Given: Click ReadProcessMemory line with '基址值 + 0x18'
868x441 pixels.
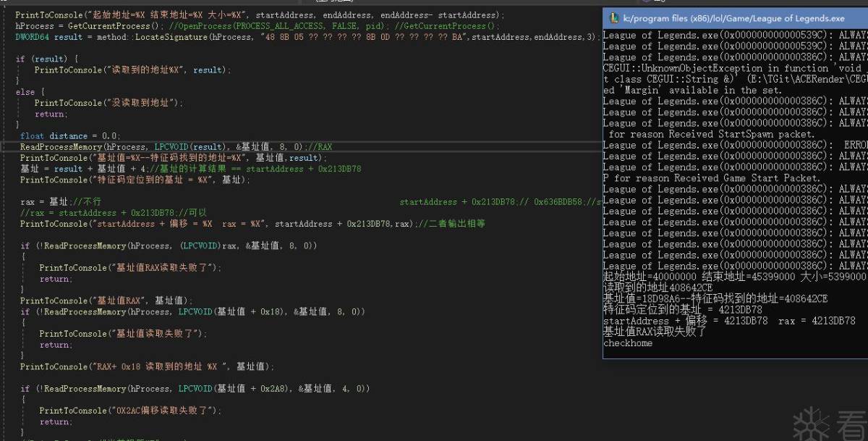Looking at the screenshot, I should click(192, 312).
